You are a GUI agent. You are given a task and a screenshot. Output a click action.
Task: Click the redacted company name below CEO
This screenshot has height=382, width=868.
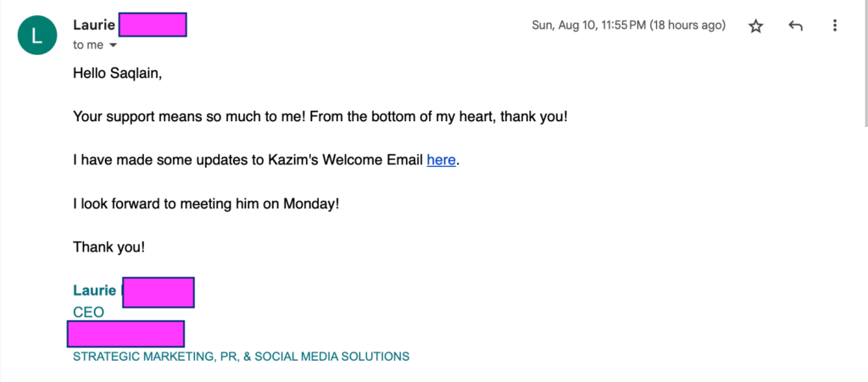click(x=125, y=334)
